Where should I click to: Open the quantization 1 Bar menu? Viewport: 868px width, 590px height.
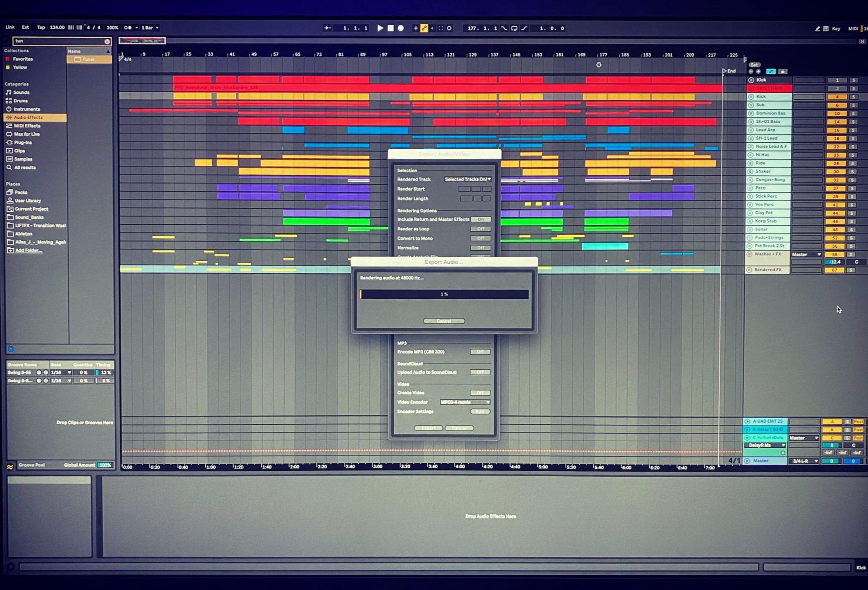click(150, 28)
